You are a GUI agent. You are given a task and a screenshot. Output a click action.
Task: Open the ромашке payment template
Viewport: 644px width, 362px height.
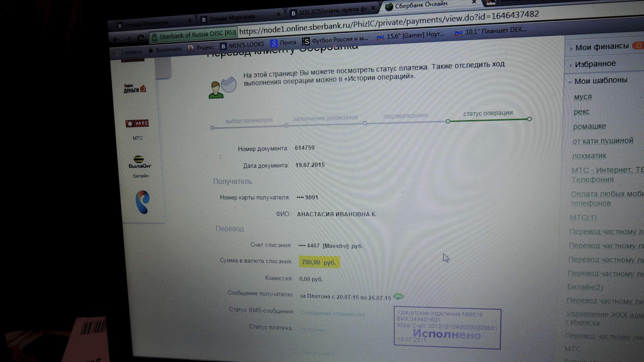(x=589, y=126)
